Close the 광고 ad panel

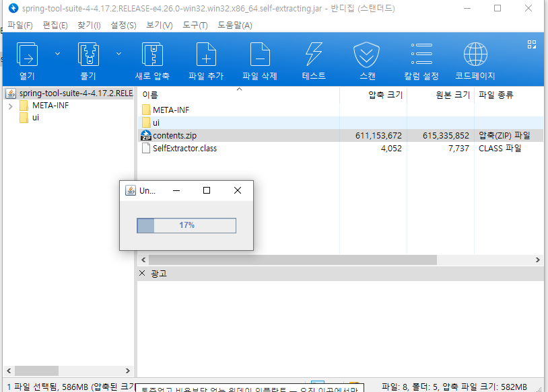pyautogui.click(x=142, y=273)
